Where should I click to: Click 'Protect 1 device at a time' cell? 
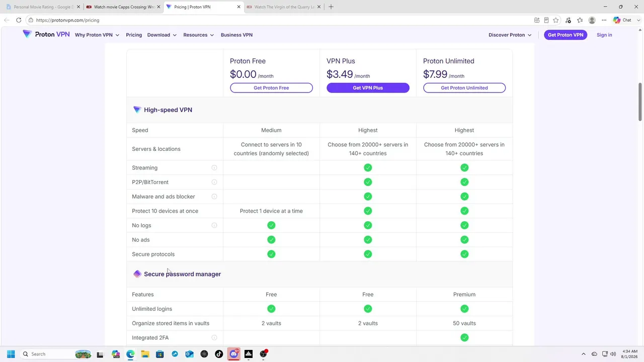[x=271, y=211]
